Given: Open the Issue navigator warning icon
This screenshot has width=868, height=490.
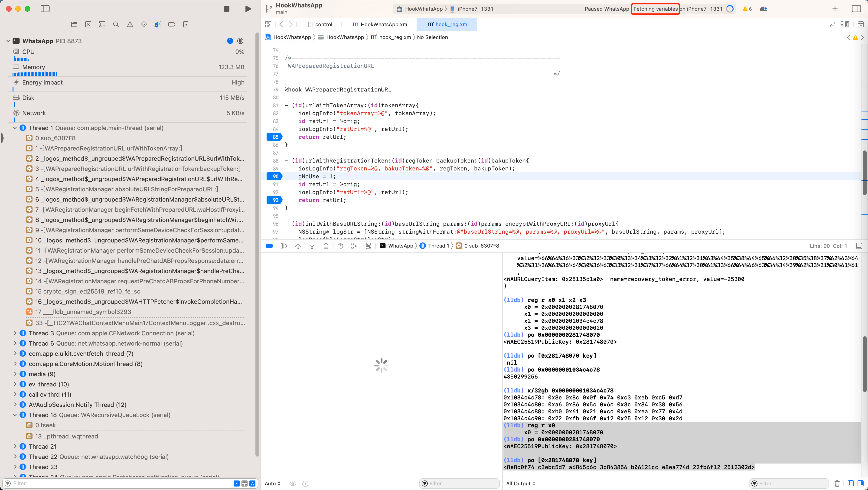Looking at the screenshot, I should [x=130, y=24].
